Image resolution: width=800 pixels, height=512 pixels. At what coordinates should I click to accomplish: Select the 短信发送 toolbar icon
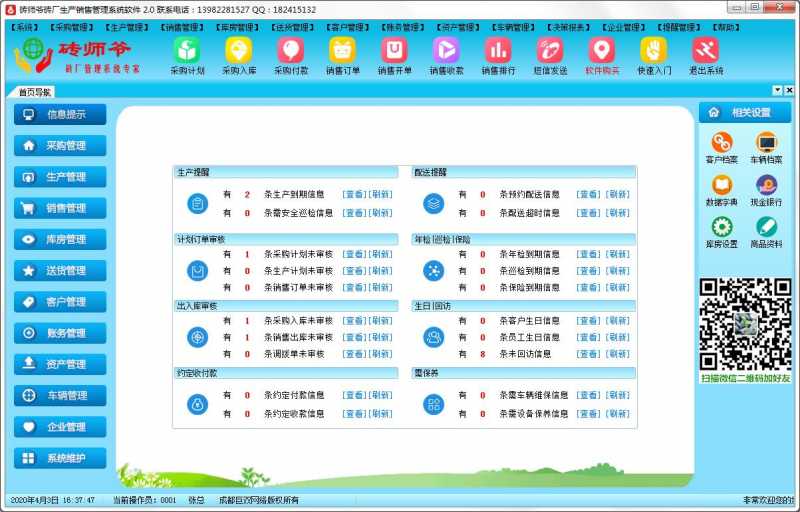tap(550, 54)
